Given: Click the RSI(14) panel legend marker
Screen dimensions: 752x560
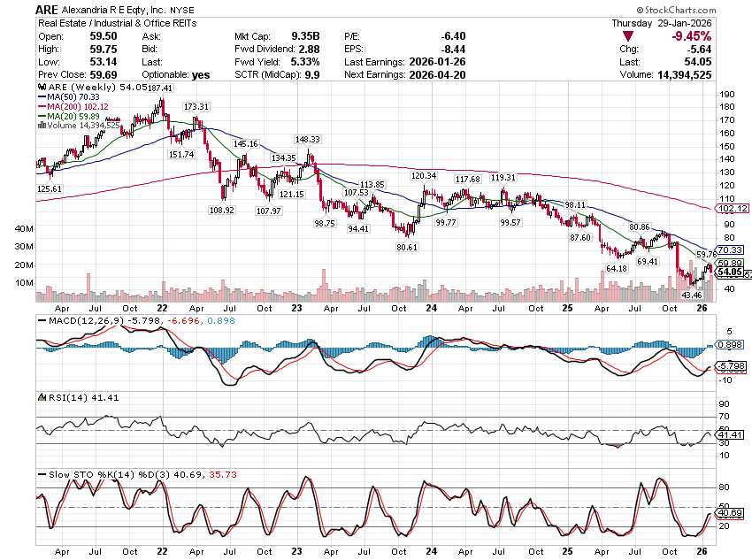Looking at the screenshot, I should (x=41, y=398).
